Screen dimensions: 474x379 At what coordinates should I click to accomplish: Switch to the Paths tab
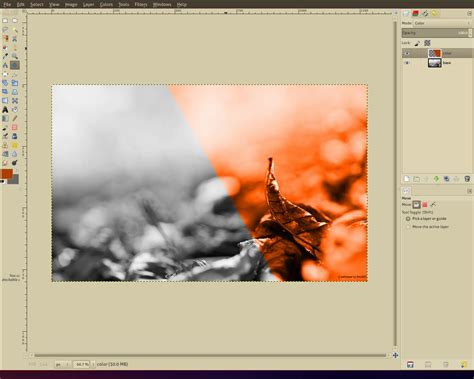tap(425, 13)
